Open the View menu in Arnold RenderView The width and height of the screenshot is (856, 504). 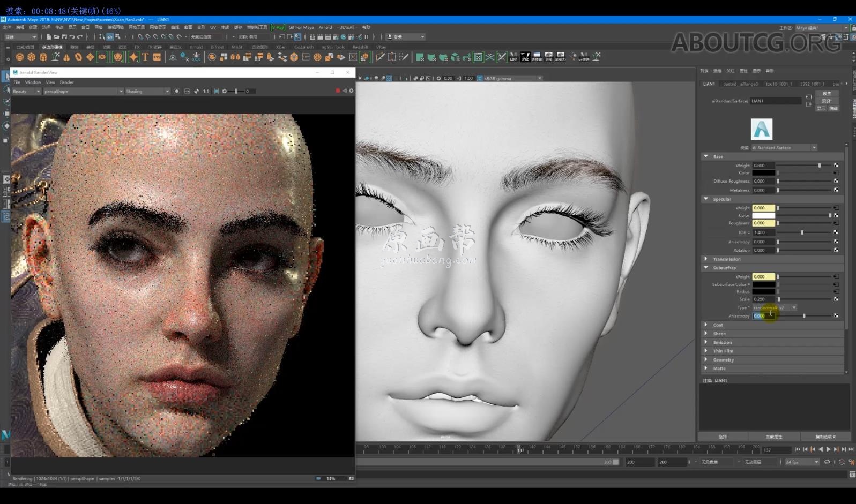point(50,82)
